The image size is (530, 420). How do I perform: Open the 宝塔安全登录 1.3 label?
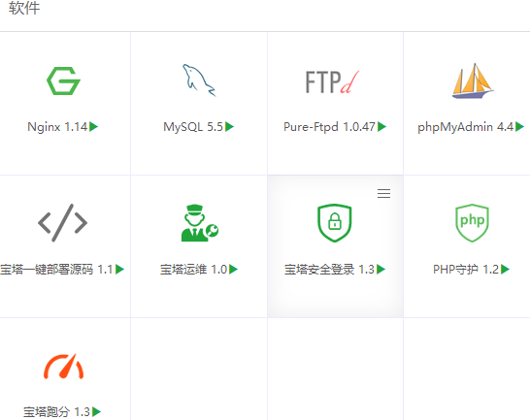point(330,270)
